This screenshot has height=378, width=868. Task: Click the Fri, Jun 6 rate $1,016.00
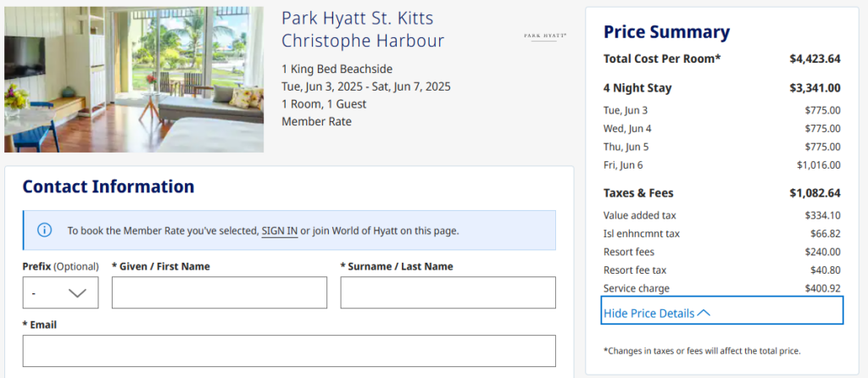(x=819, y=165)
